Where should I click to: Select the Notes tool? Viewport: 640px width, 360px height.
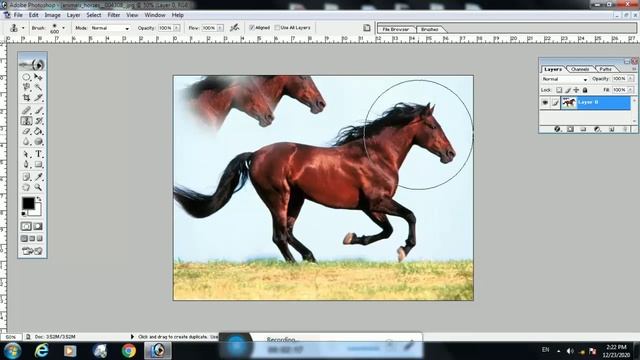coord(26,177)
